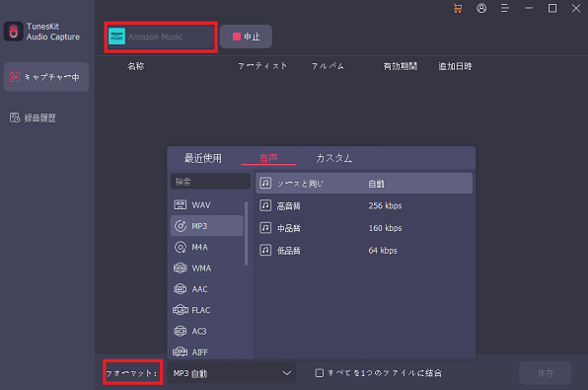Expand the MP3 自動 format dropdown
588x390 pixels.
(232, 373)
